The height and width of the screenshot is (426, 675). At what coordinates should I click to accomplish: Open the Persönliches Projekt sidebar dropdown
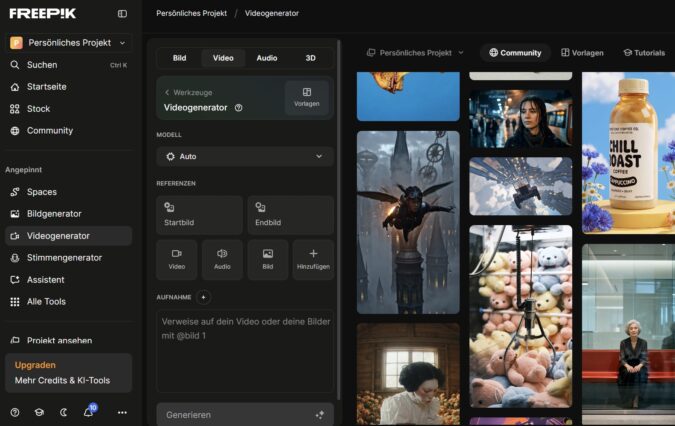click(70, 43)
